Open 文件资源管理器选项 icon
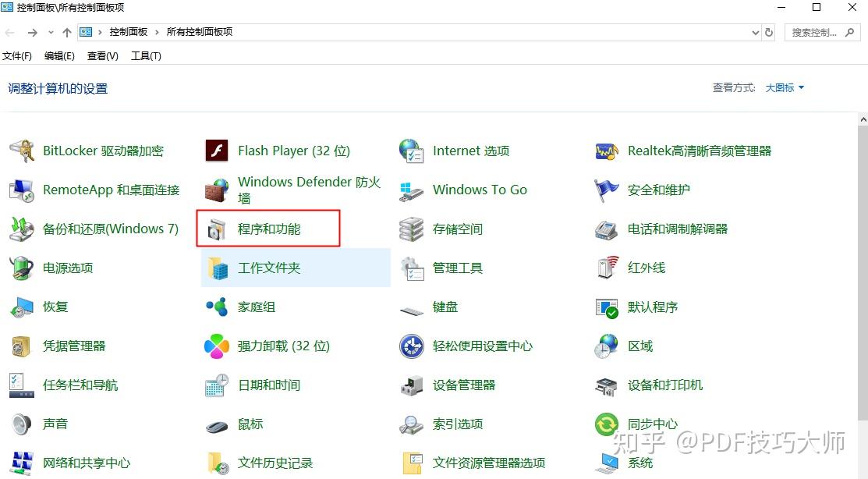This screenshot has width=868, height=479. coord(411,463)
